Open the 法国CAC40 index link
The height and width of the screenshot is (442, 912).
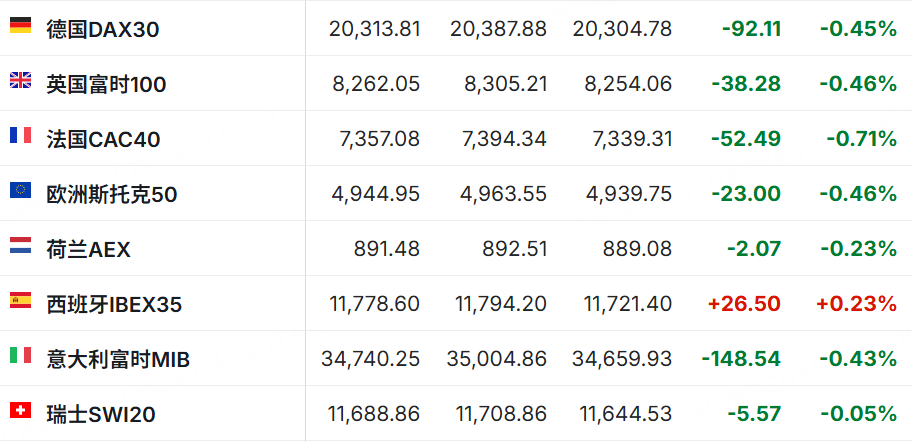(104, 140)
